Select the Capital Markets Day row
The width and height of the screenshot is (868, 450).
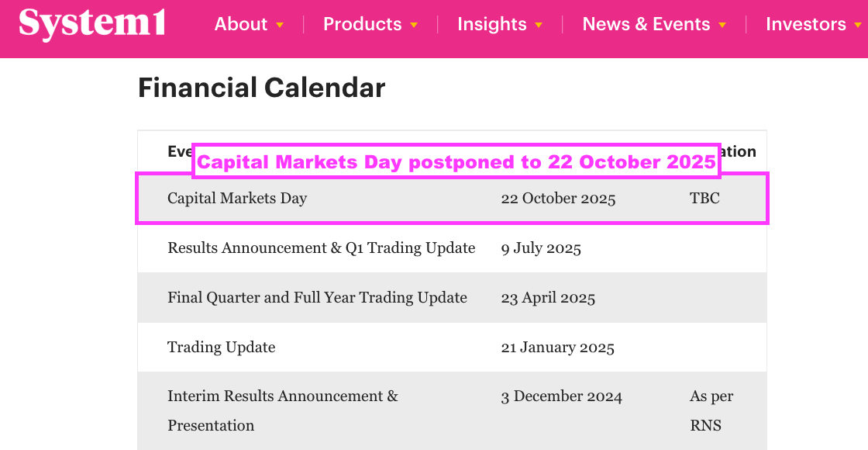tap(453, 199)
